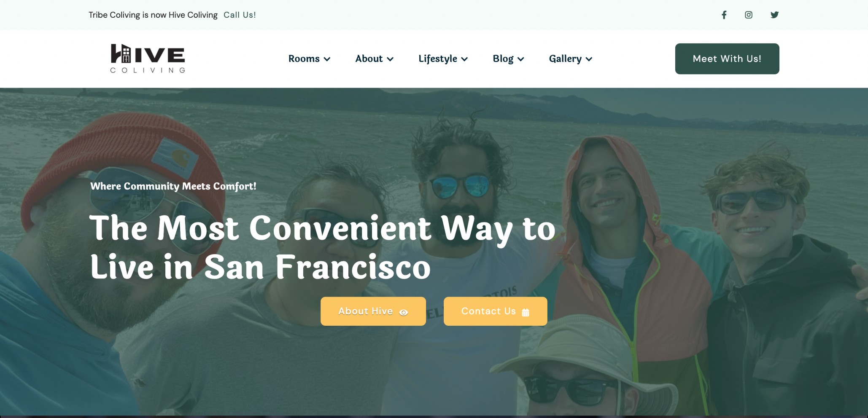Click the Contact Us button
Screen dimensions: 868x418
(x=496, y=311)
